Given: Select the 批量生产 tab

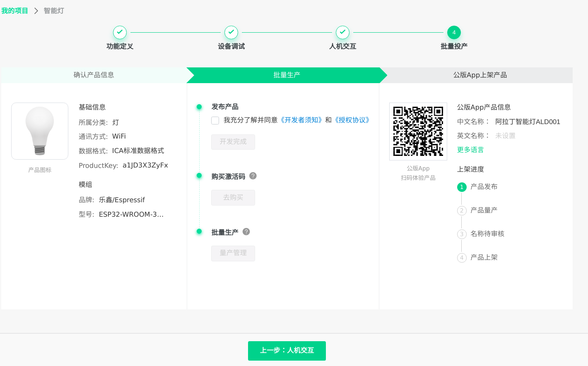Looking at the screenshot, I should 287,75.
